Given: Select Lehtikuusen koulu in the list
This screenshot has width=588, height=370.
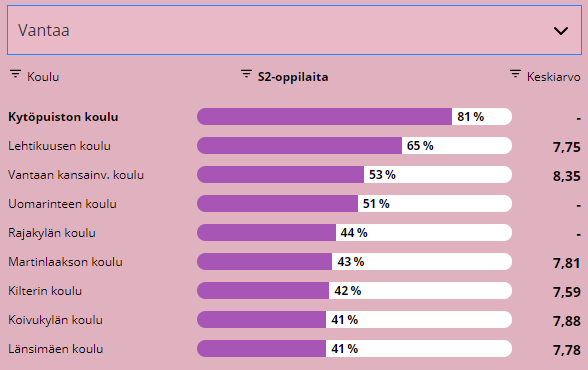Looking at the screenshot, I should click(x=59, y=146).
